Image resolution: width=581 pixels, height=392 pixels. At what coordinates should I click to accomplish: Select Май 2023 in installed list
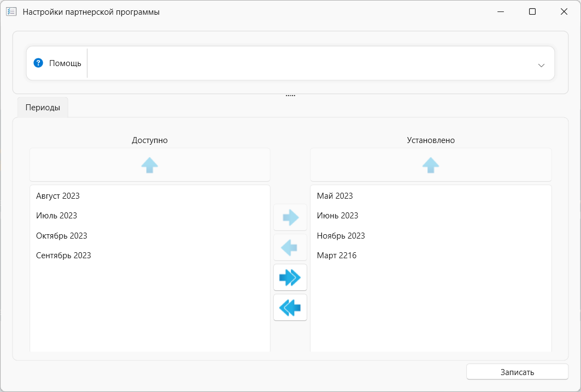coord(431,196)
